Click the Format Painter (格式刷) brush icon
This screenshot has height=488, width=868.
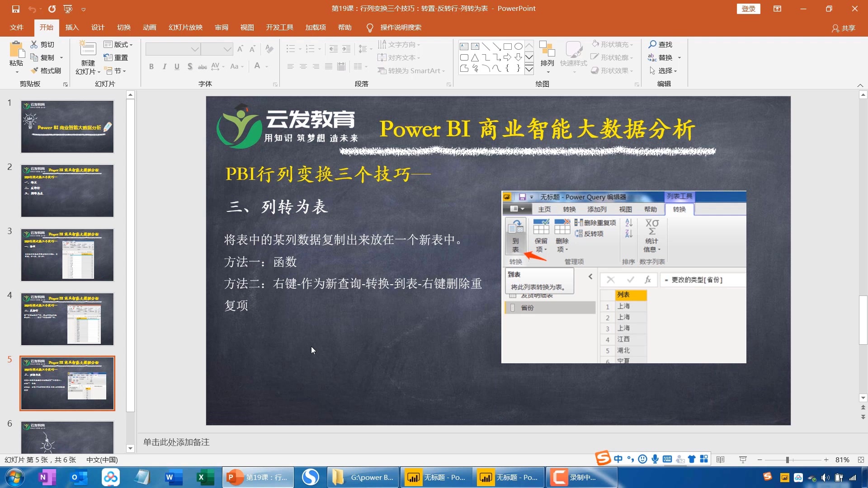pos(34,70)
